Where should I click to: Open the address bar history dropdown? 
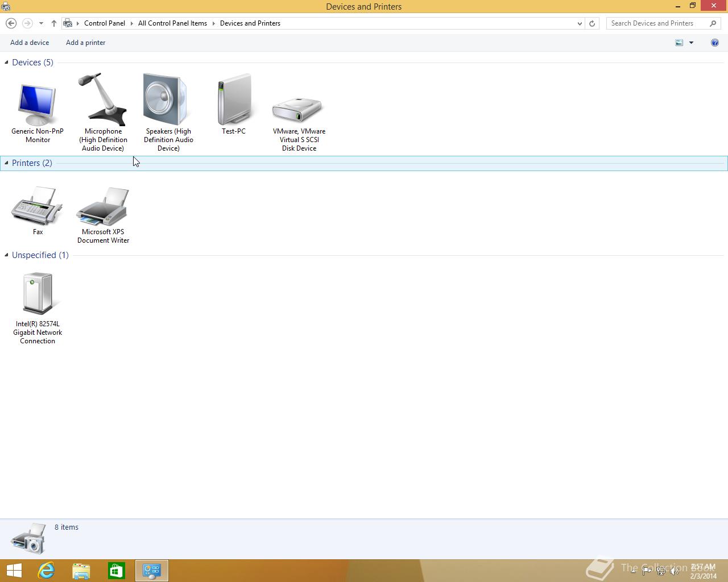pyautogui.click(x=580, y=23)
